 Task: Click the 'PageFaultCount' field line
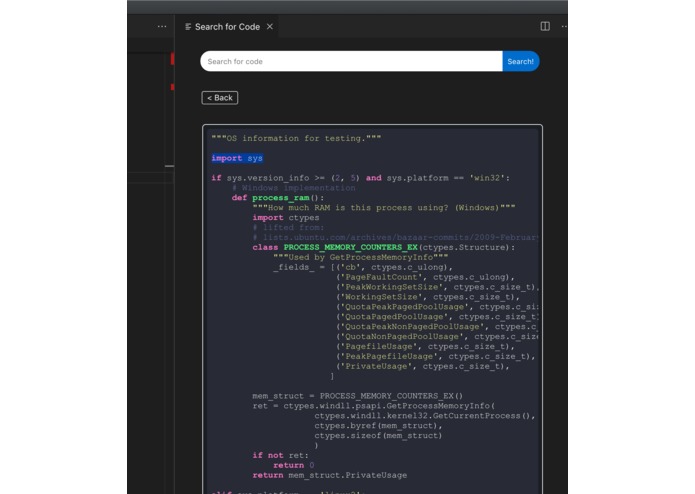(x=426, y=277)
